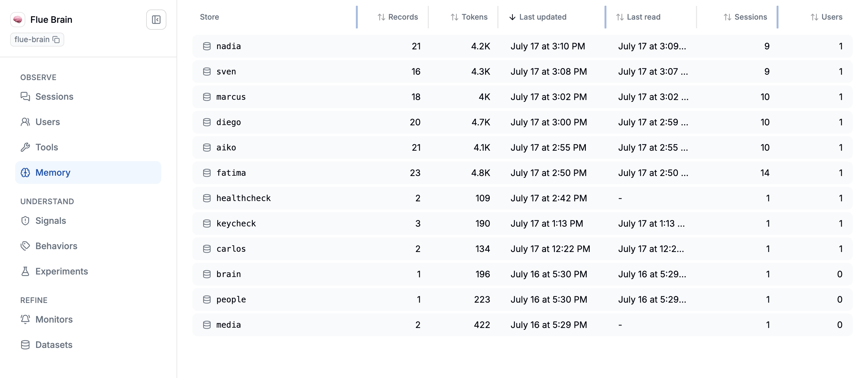
Task: Click database icon of healthcheck store
Action: click(207, 198)
